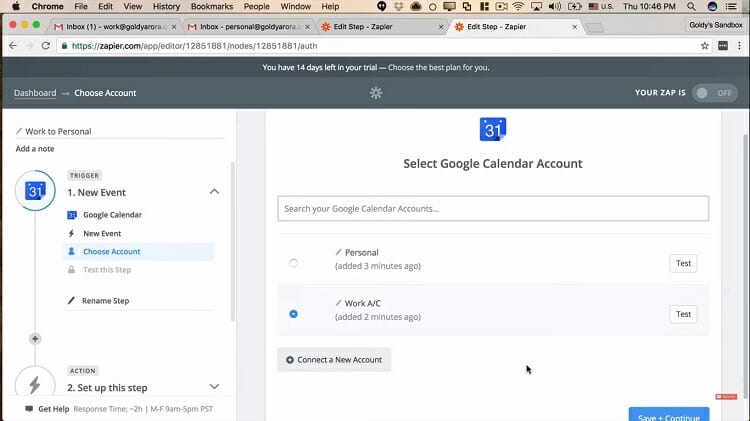Open Notification Center list icon
Image resolution: width=750 pixels, height=421 pixels.
(x=731, y=7)
